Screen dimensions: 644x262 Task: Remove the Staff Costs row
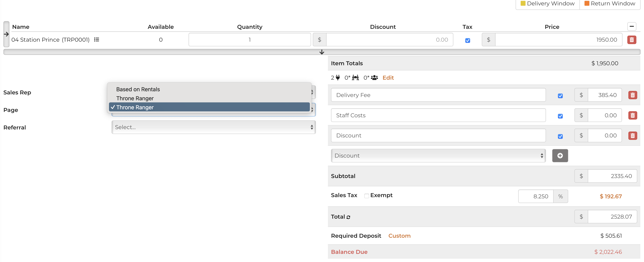(x=633, y=115)
